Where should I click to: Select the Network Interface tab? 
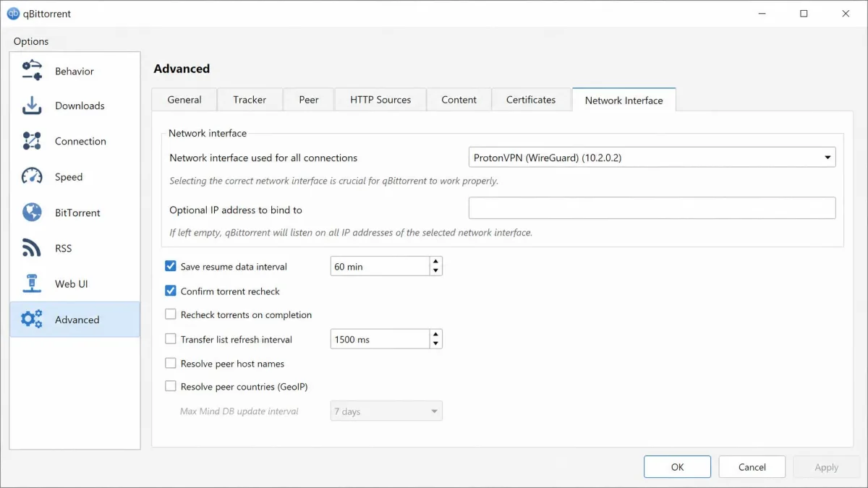624,100
